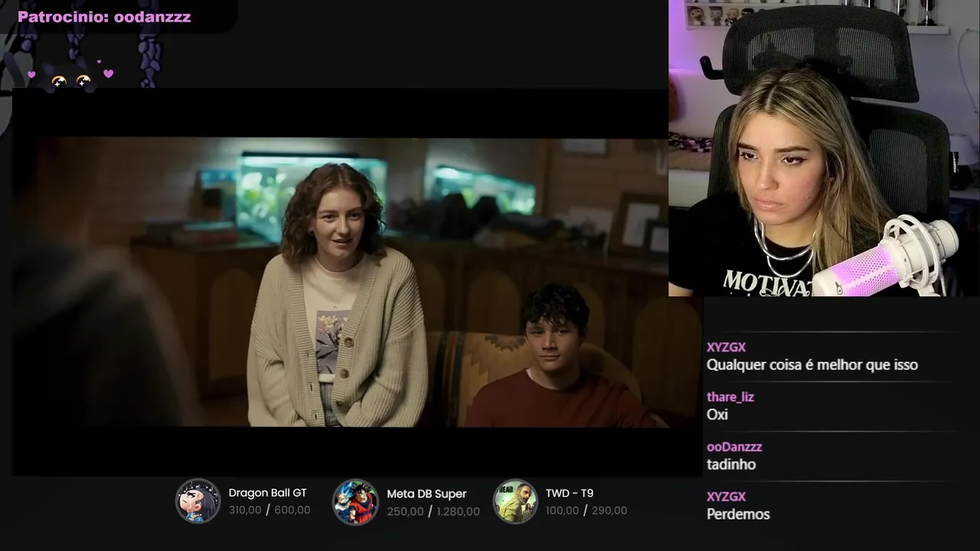The image size is (980, 551).
Task: Click the 'Oxi' chat message
Action: point(717,415)
